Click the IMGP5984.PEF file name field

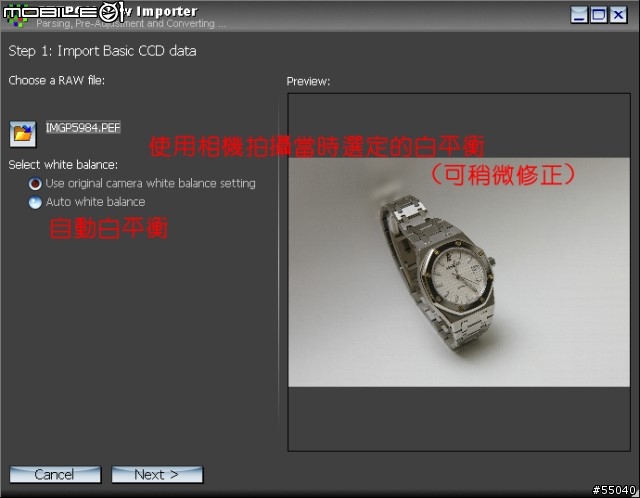[83, 128]
